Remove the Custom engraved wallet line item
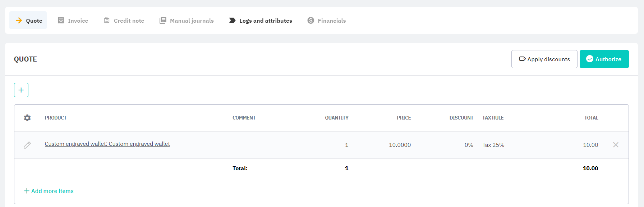 point(616,145)
